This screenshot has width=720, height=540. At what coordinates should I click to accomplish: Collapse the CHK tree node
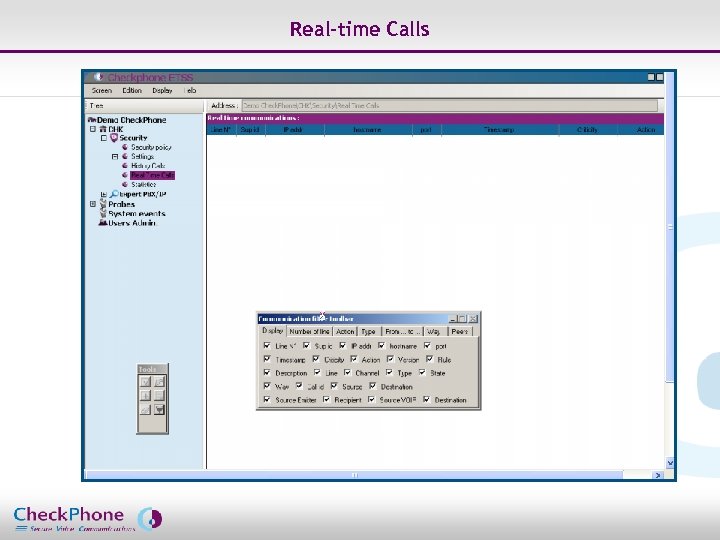pos(93,129)
